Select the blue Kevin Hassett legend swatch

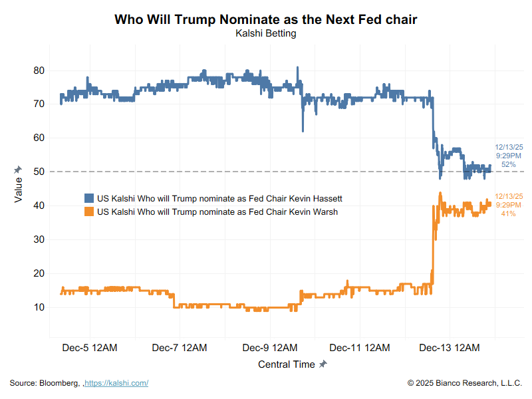(89, 198)
